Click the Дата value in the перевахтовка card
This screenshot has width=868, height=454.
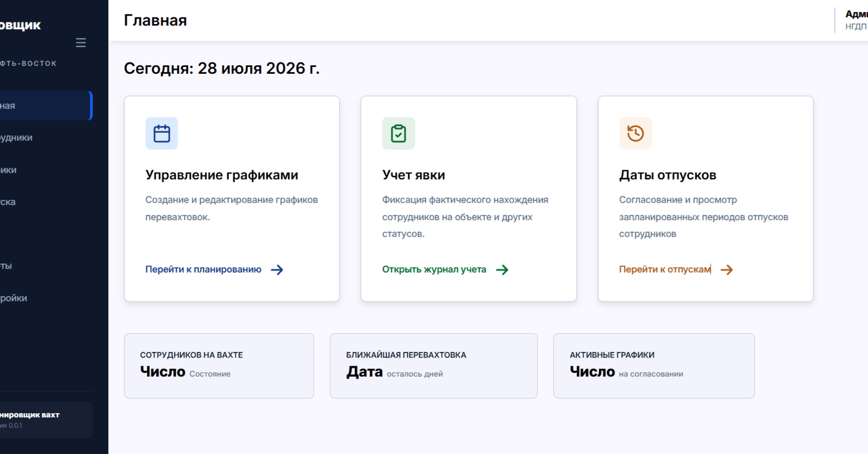click(365, 372)
